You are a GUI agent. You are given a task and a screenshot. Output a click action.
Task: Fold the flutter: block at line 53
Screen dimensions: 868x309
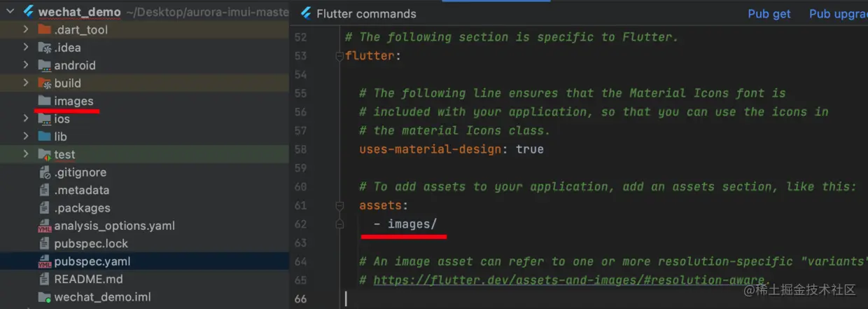point(339,56)
